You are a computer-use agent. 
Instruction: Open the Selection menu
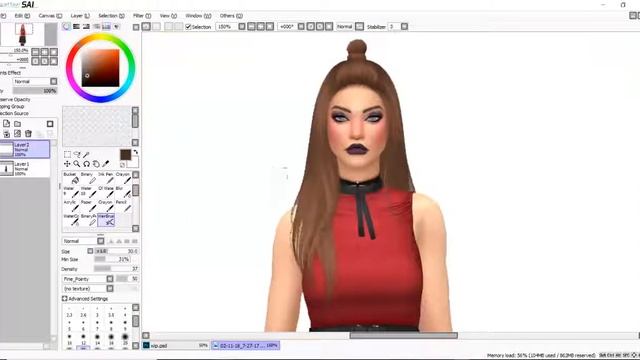pyautogui.click(x=111, y=16)
